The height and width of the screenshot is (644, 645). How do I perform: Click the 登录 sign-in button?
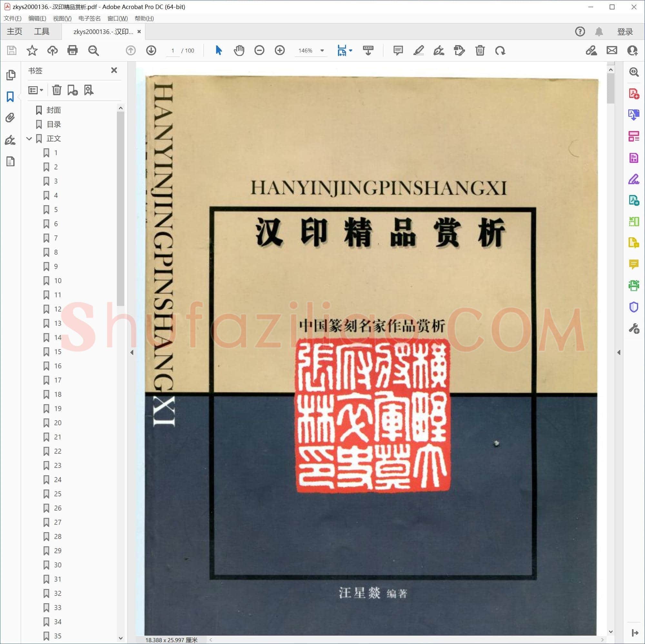pos(625,32)
